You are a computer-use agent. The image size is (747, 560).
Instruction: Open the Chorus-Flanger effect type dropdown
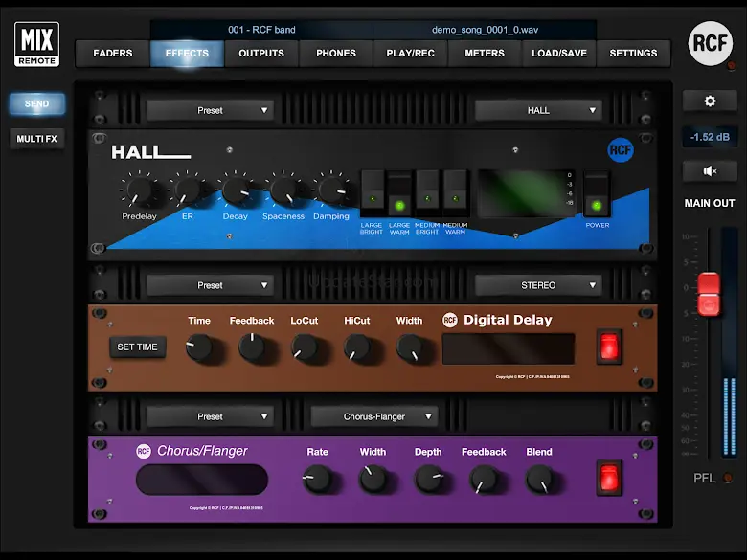373,416
